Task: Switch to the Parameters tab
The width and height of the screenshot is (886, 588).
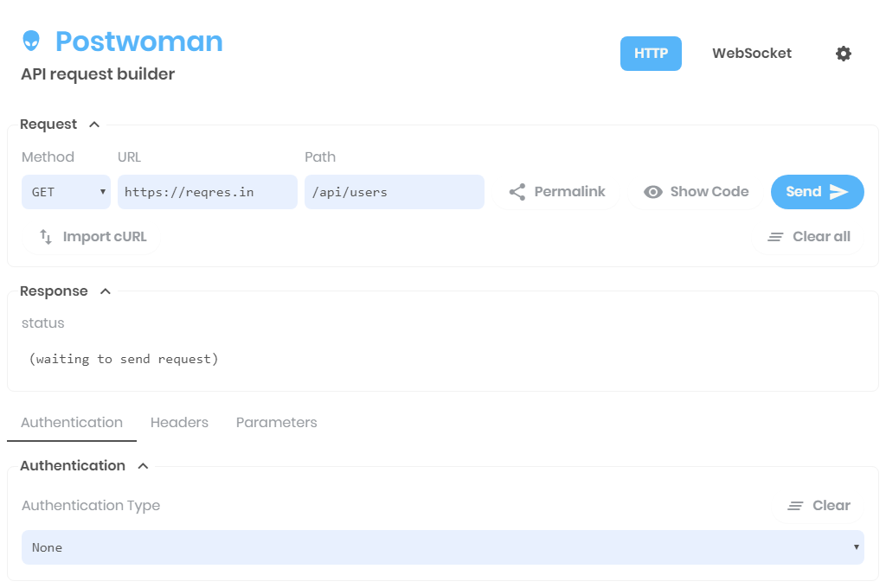Action: (x=276, y=422)
